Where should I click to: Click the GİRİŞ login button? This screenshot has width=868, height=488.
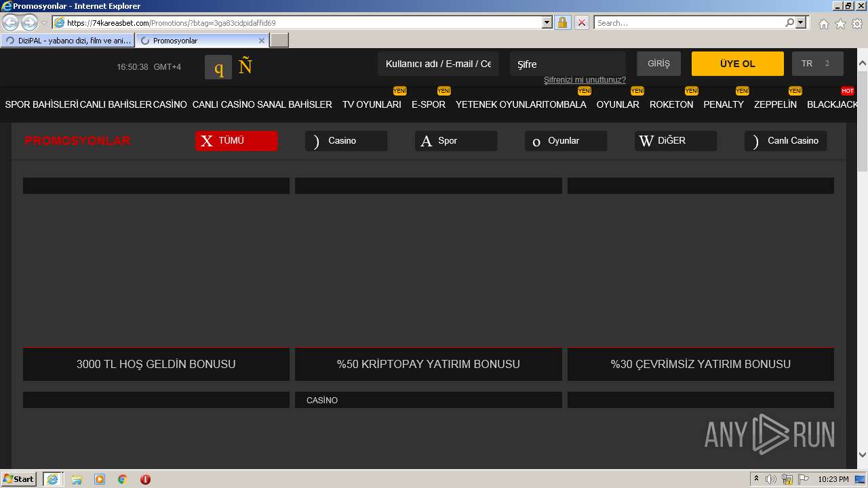(658, 64)
